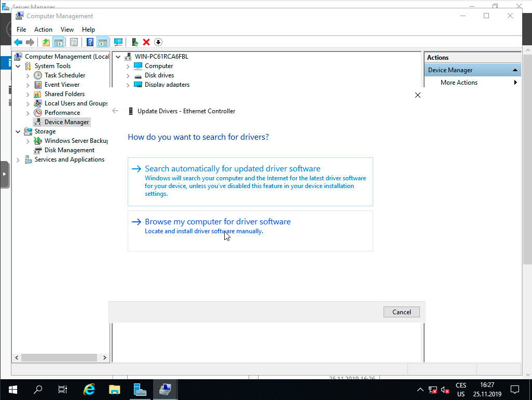Toggle the Show/Hide Console Tree button
The image size is (532, 400).
coord(59,42)
